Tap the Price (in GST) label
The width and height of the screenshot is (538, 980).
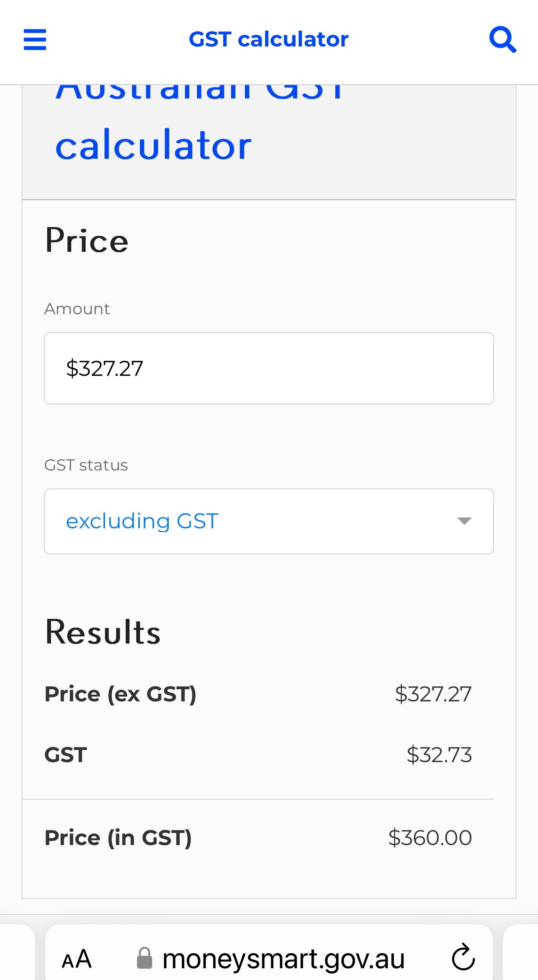point(118,838)
